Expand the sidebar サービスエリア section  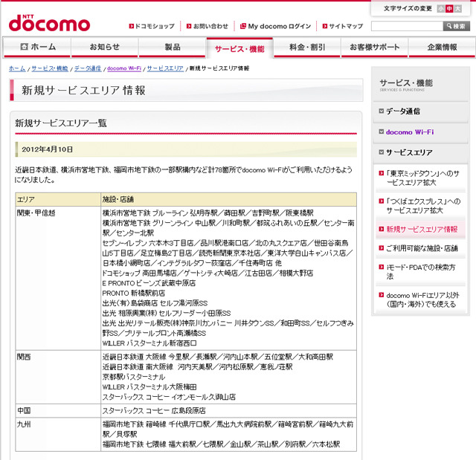tap(420, 152)
